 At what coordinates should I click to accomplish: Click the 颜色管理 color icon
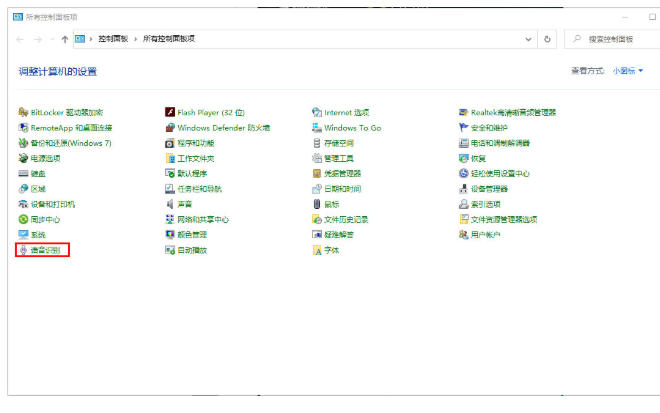click(170, 234)
